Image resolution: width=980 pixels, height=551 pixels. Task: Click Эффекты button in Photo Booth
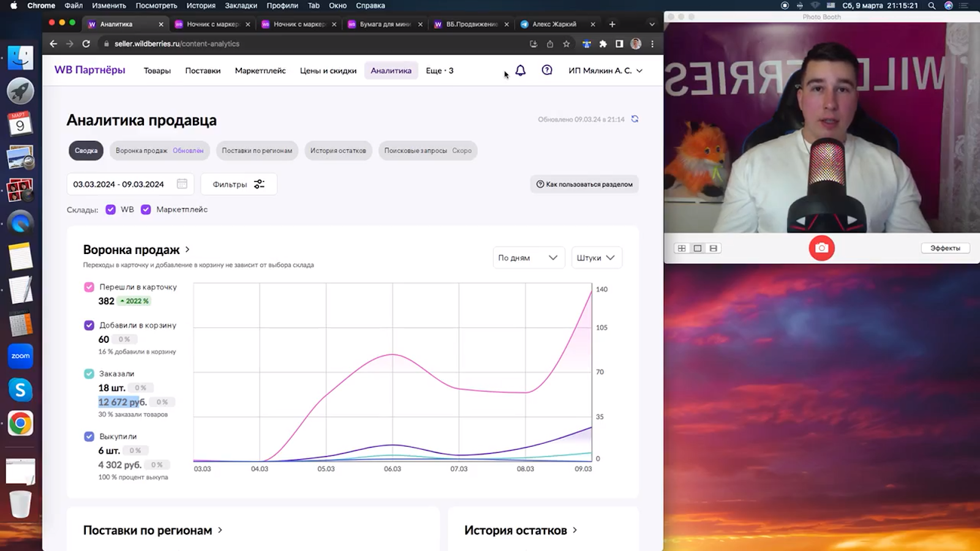tap(945, 248)
